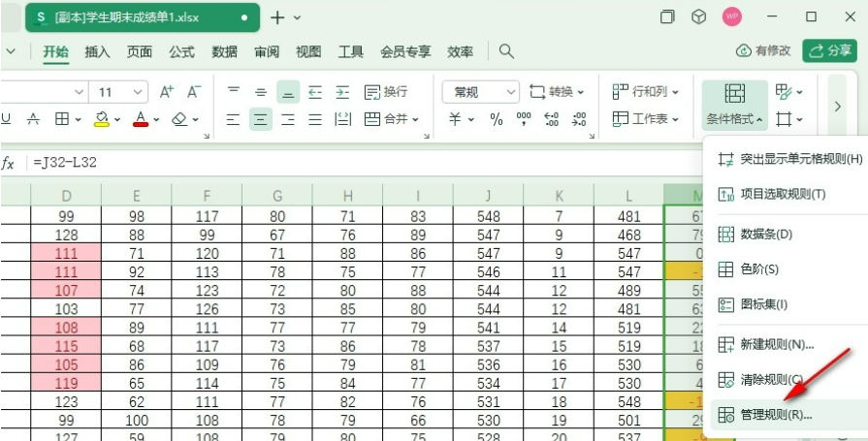
Task: Apply top vertical alignment
Action: click(234, 92)
